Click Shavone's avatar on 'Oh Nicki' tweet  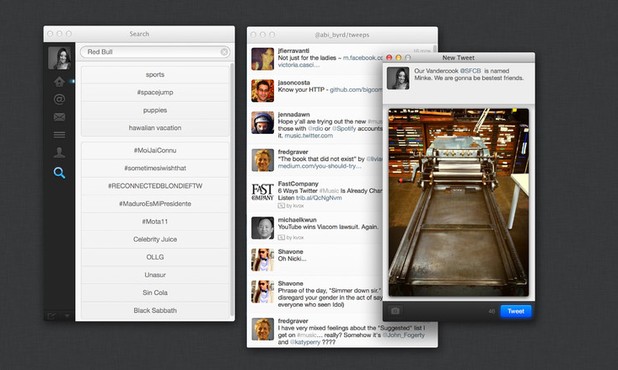click(262, 260)
